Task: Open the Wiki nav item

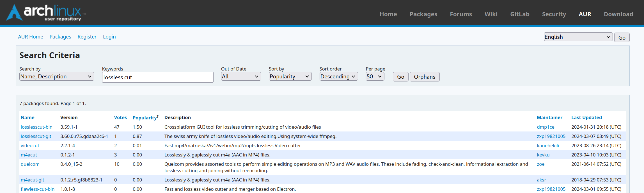Action: (491, 14)
